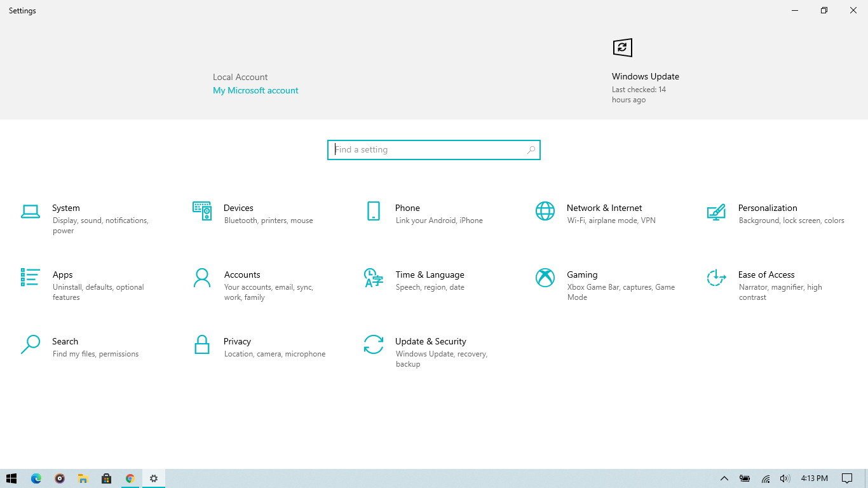Open Personalization settings icon
This screenshot has height=488, width=868.
(x=716, y=212)
